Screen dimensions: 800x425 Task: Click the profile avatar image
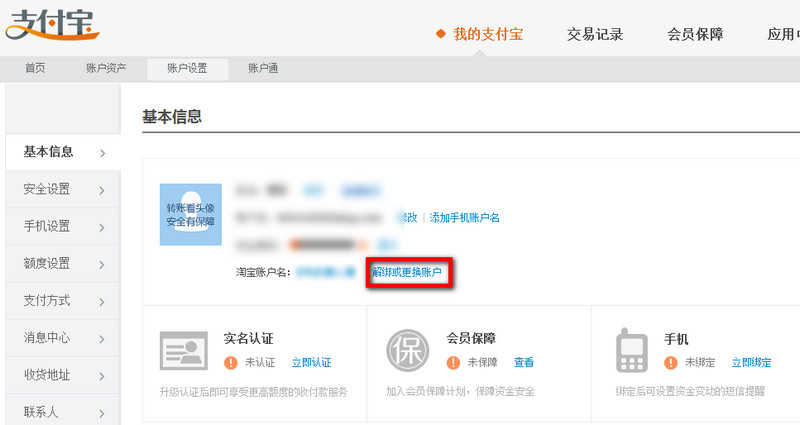(190, 214)
